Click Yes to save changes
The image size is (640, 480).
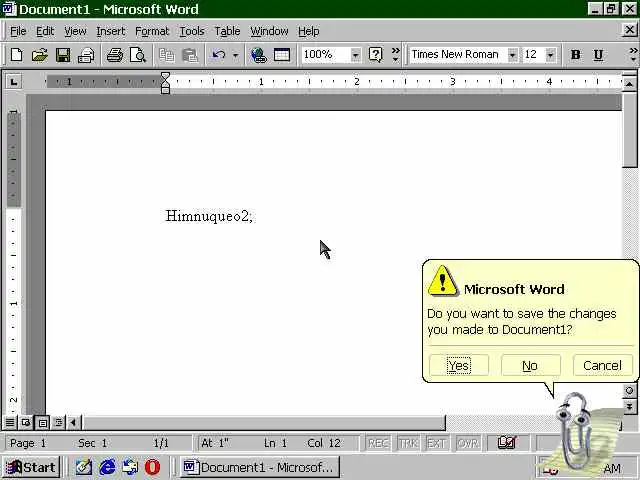coord(459,365)
